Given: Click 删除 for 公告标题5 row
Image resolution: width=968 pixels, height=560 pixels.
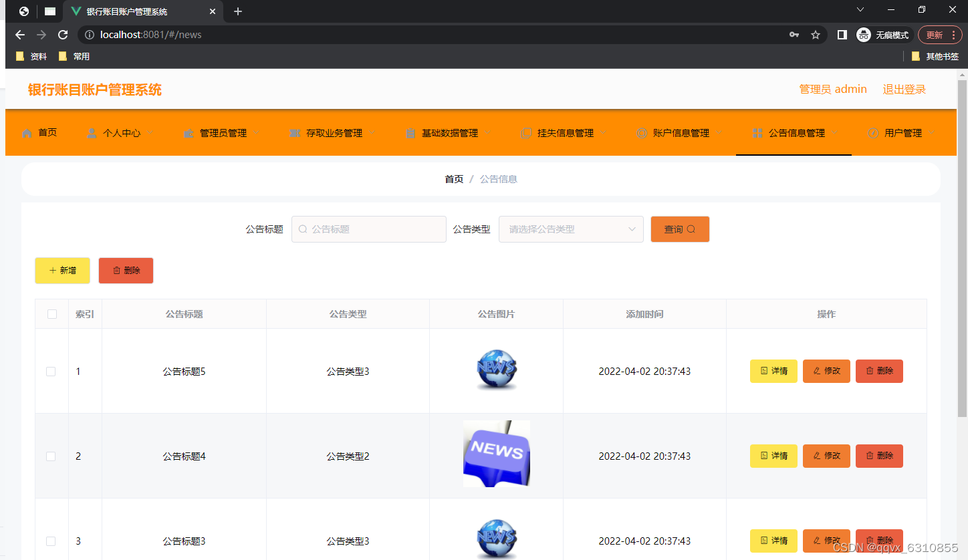Looking at the screenshot, I should coord(879,371).
